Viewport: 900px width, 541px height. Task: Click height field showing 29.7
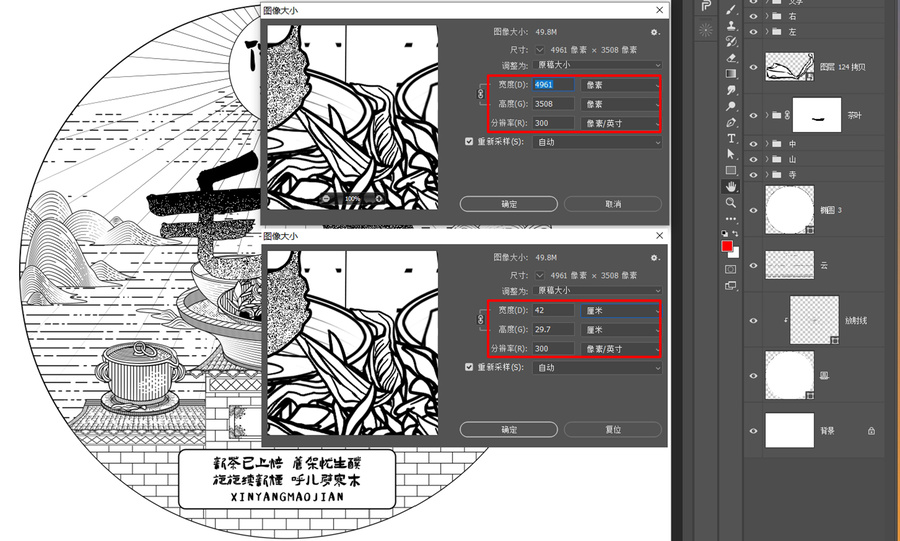coord(553,329)
